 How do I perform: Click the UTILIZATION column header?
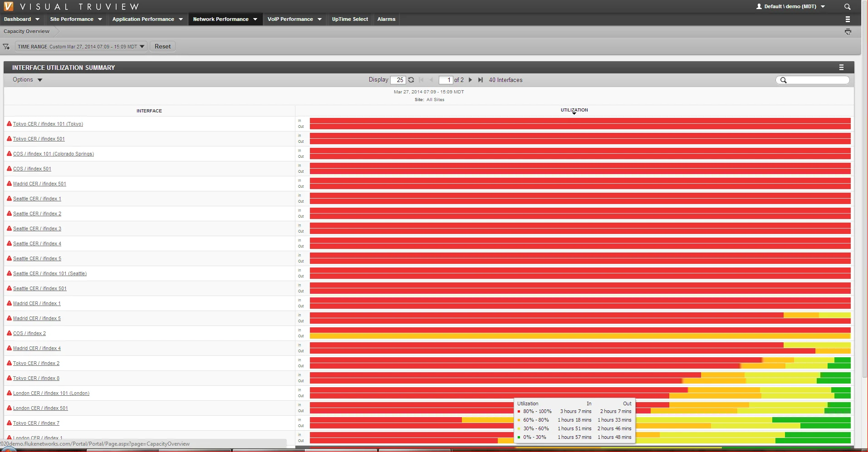coord(574,110)
